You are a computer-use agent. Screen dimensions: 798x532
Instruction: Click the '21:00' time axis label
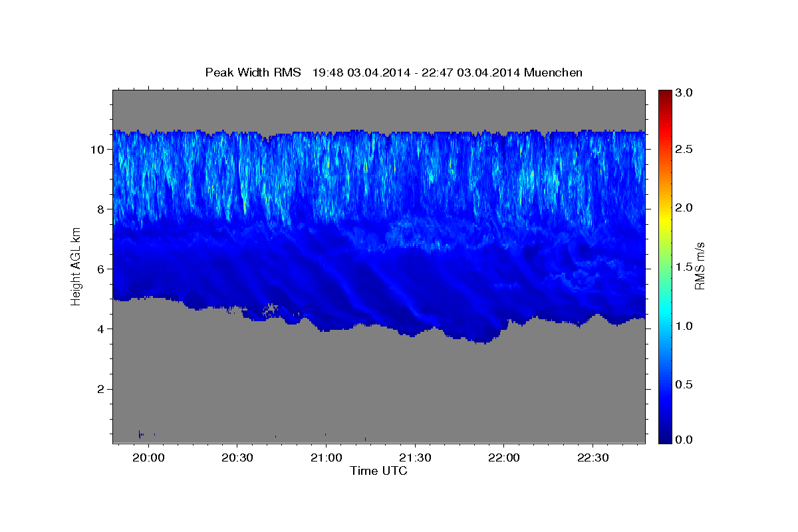[x=326, y=458]
